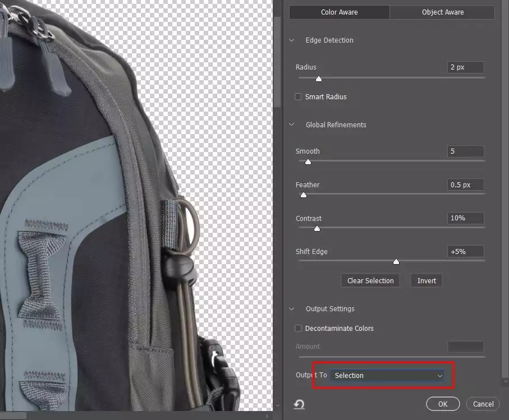
Task: Reset settings using the circular arrow icon
Action: pyautogui.click(x=299, y=404)
